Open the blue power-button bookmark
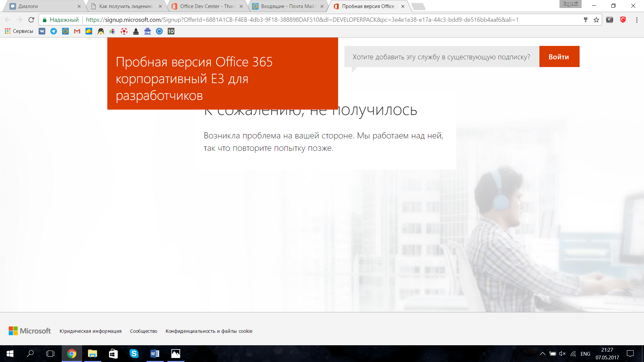 point(159,31)
